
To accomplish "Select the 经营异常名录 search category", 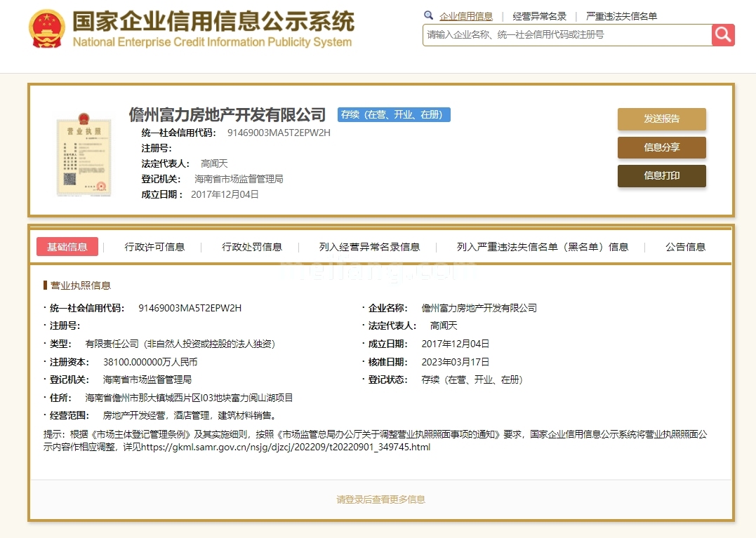I will tap(539, 16).
